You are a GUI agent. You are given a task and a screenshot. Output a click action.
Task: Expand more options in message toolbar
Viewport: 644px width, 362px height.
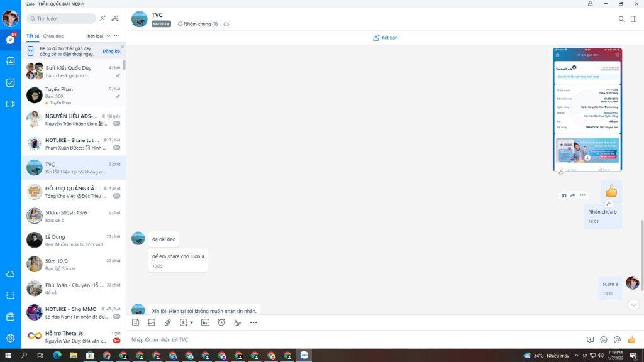click(x=253, y=322)
